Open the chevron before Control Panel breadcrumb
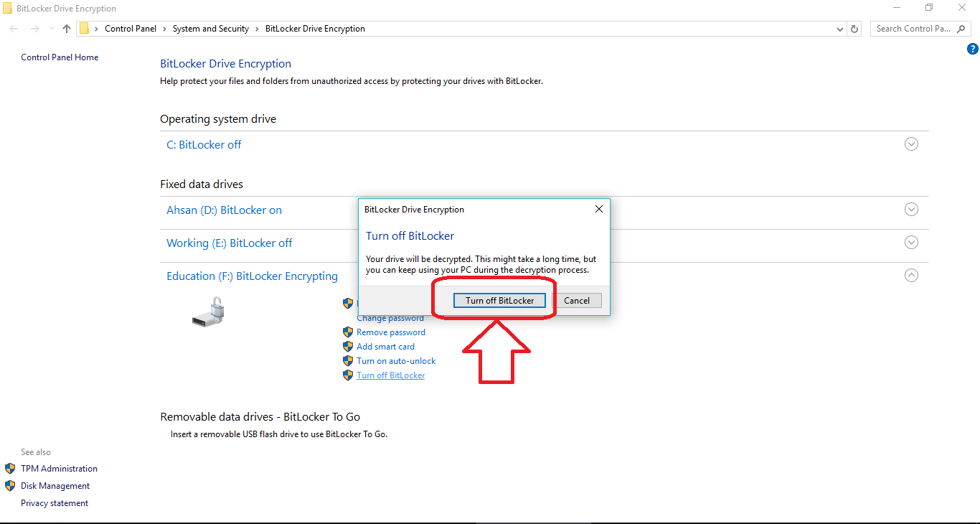Viewport: 980px width, 524px height. (x=97, y=29)
